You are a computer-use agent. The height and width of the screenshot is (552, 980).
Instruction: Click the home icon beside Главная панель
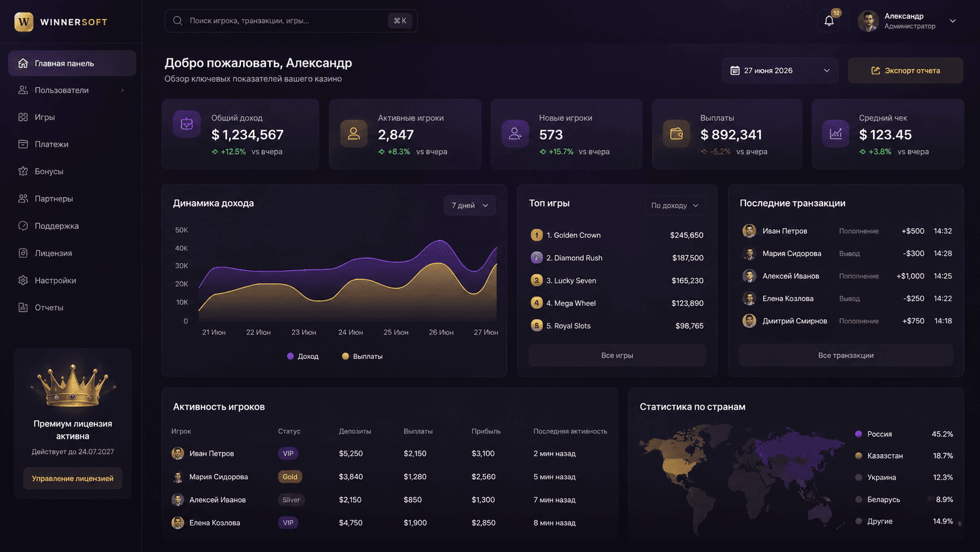click(x=23, y=63)
